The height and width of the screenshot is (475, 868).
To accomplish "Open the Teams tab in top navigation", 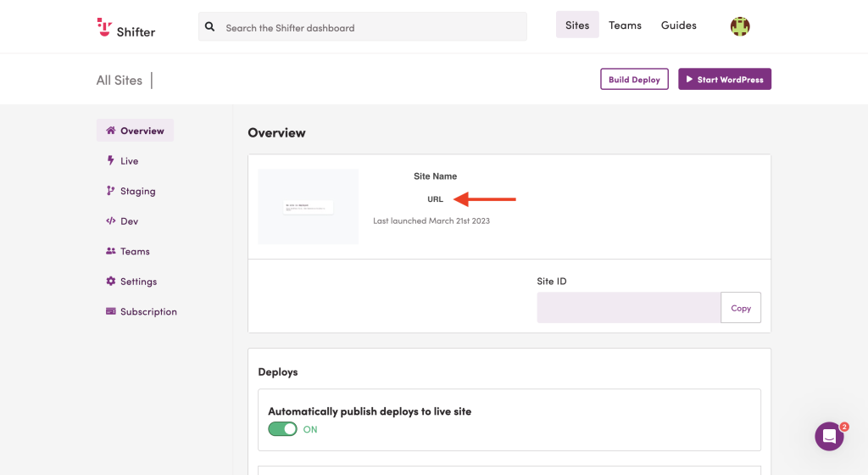I will [x=625, y=25].
